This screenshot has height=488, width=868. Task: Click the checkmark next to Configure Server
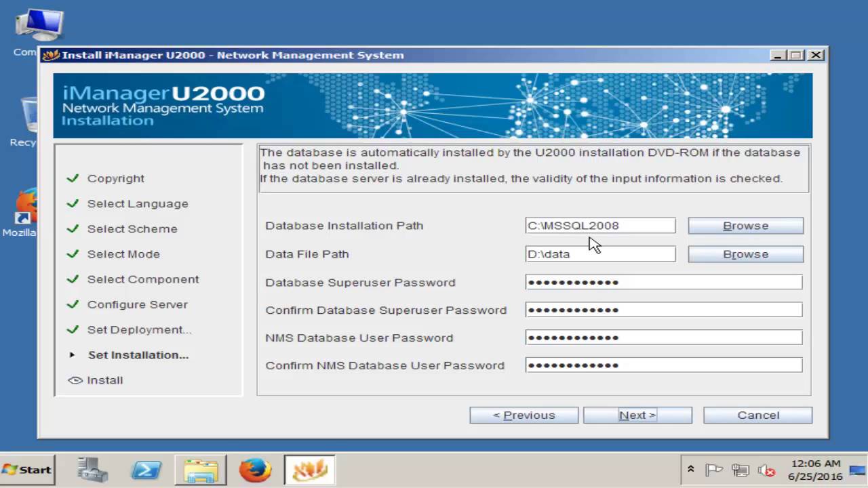73,304
